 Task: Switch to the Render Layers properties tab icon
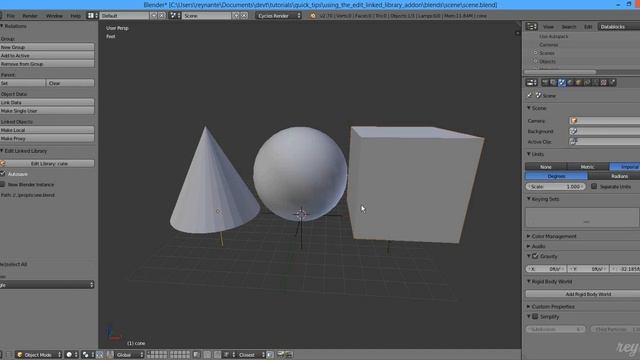(553, 82)
